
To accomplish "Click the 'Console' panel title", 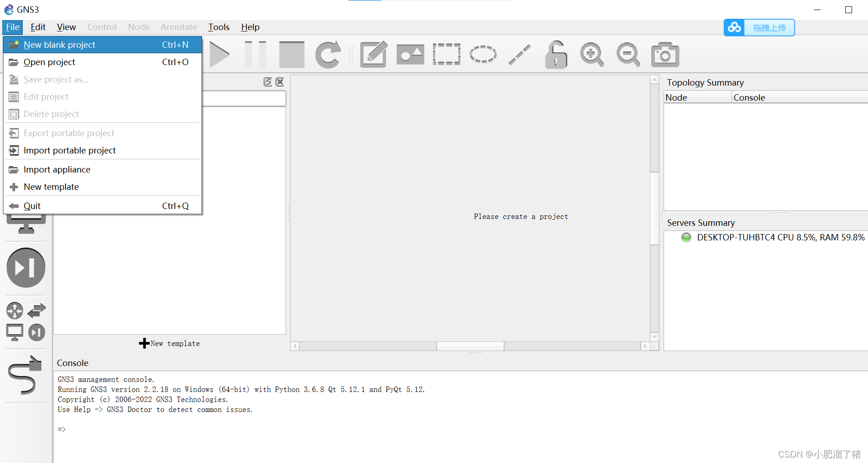I will point(72,363).
